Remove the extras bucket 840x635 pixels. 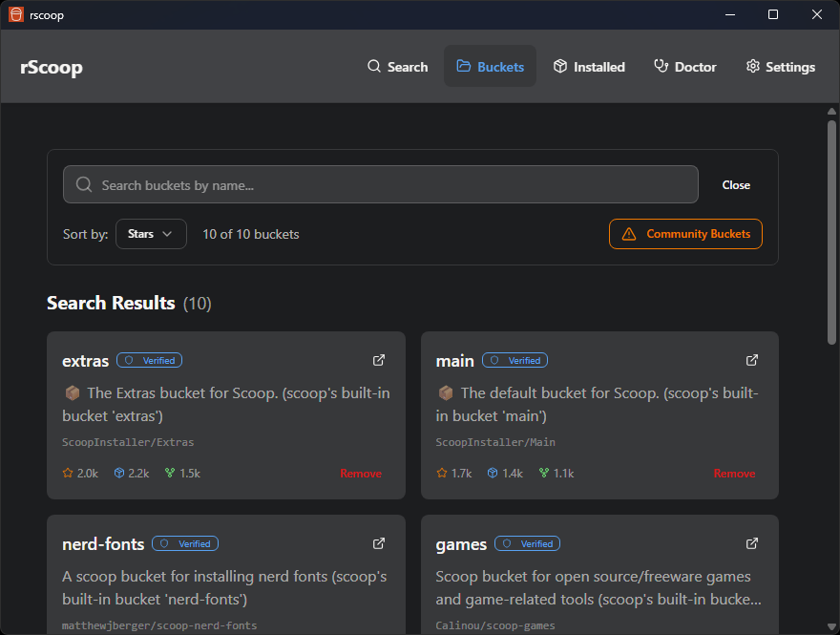pyautogui.click(x=361, y=474)
